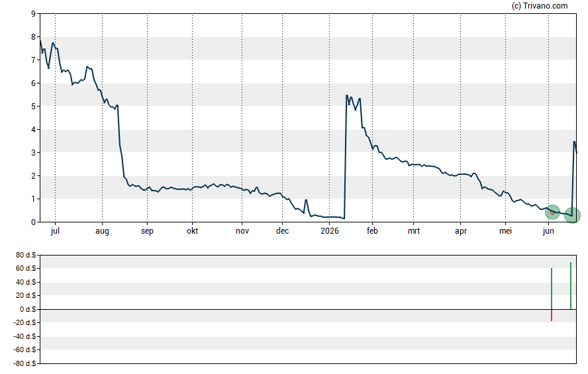Click the red bar below 0 d.$
Screen dimensions: 588x374
pyautogui.click(x=552, y=315)
